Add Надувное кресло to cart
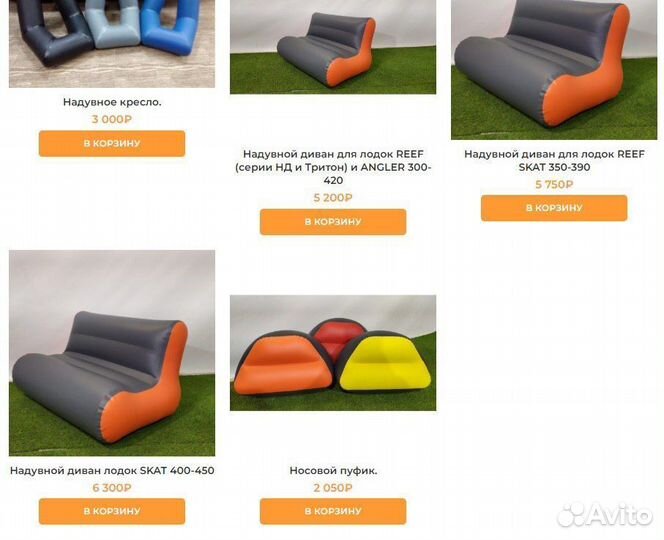 point(112,143)
